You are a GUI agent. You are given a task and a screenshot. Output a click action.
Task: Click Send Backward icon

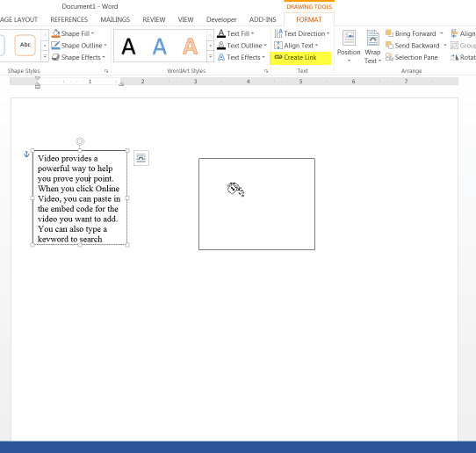point(389,45)
